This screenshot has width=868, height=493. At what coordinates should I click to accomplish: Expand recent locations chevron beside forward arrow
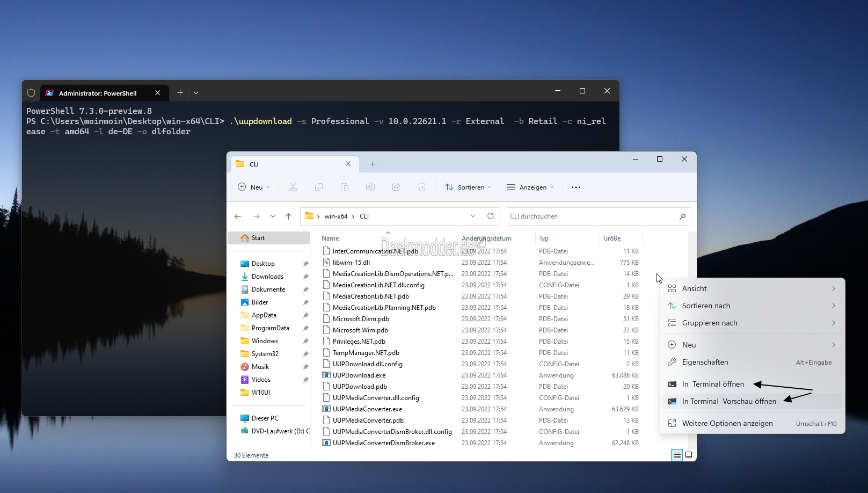pos(273,216)
